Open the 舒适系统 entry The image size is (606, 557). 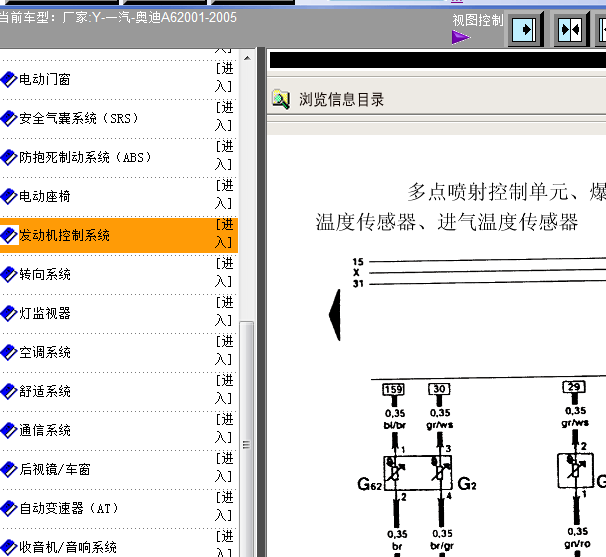44,392
